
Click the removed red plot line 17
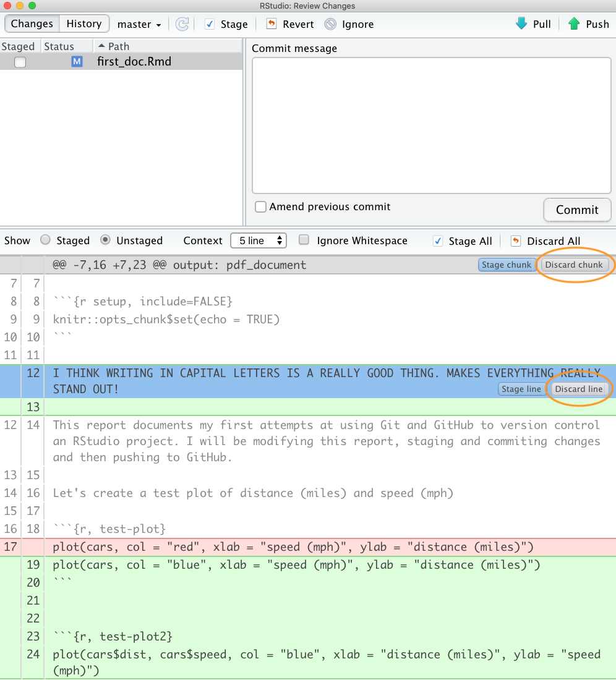click(x=308, y=547)
